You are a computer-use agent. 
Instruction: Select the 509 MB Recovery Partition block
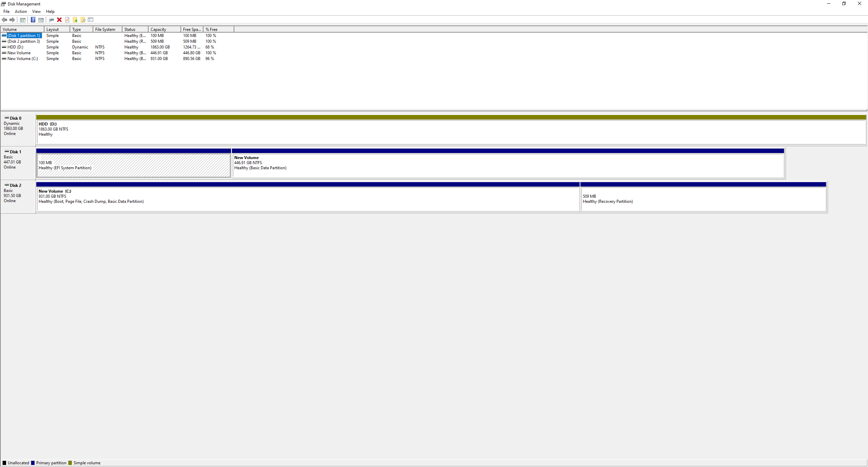click(703, 199)
